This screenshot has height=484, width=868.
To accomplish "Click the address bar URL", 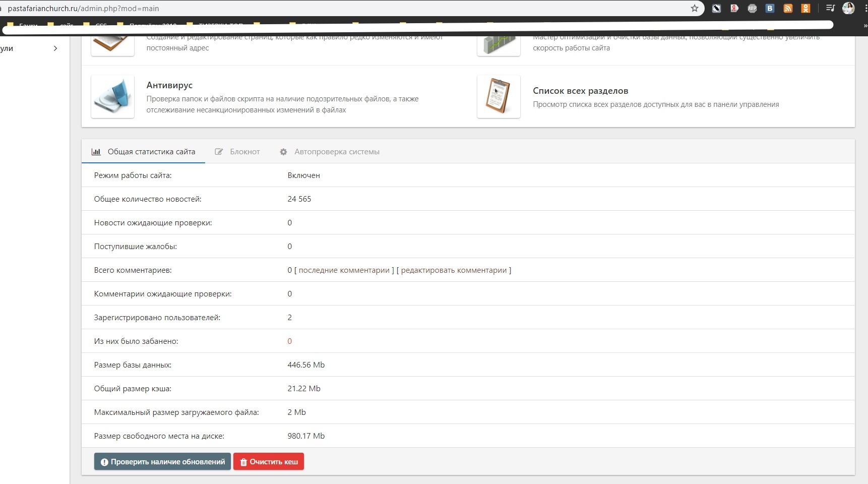I will (83, 9).
